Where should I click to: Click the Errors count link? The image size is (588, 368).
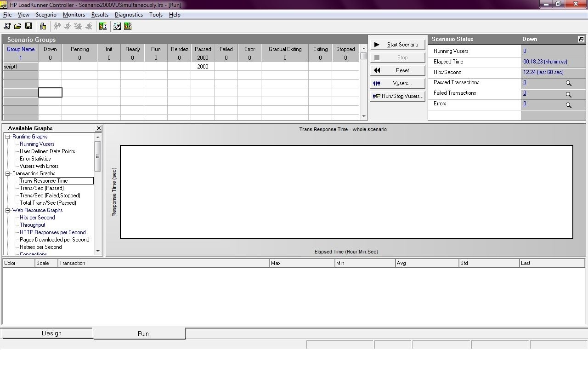pos(525,104)
